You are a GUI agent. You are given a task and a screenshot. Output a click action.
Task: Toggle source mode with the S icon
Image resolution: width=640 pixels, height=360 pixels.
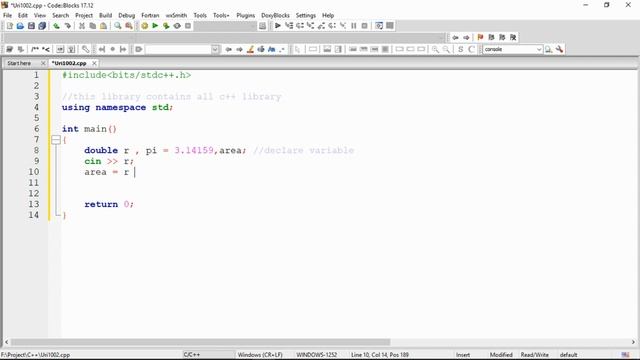(460, 49)
